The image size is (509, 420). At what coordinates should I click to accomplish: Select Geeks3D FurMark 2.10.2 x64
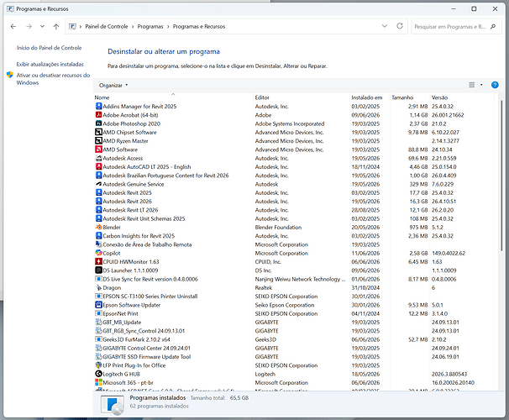[295, 339]
